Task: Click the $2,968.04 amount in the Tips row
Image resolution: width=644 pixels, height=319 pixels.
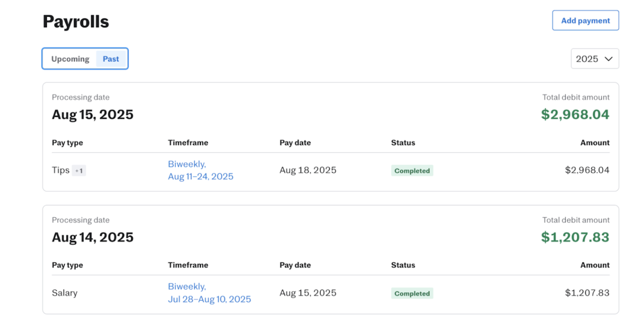Action: (x=587, y=170)
